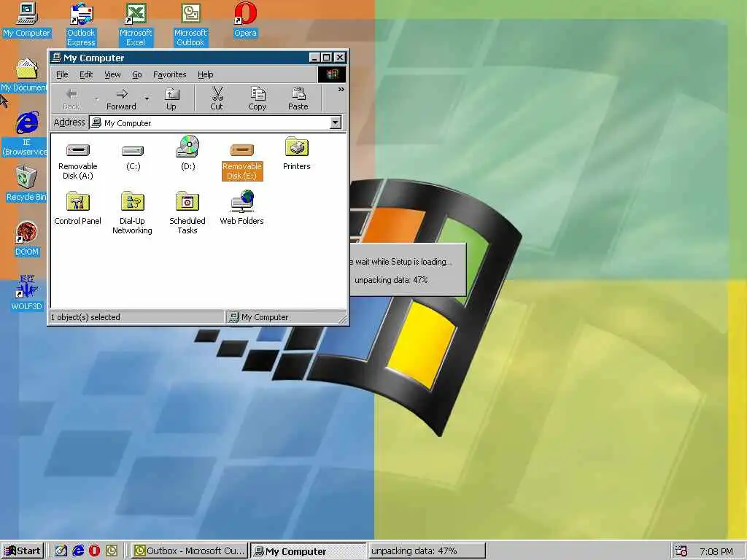
Task: Click the My Computer taskbar button
Action: pos(309,551)
